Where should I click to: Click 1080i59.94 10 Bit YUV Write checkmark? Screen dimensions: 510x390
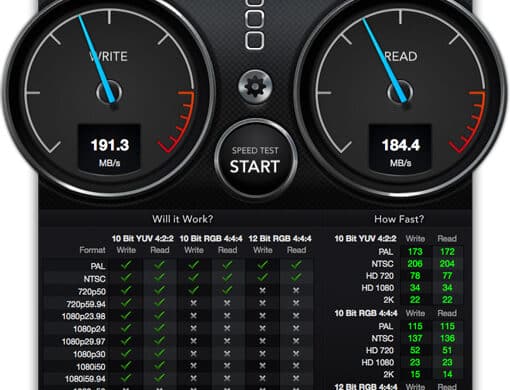click(x=126, y=378)
